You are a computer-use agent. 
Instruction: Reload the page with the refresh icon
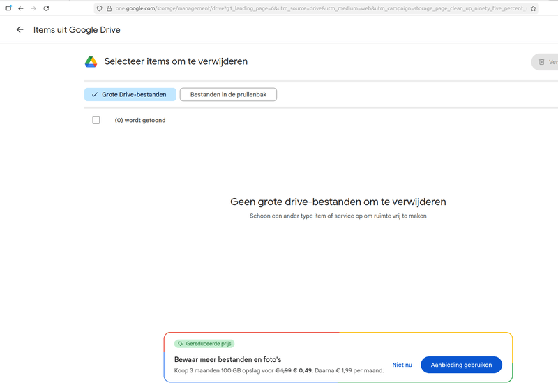(46, 8)
